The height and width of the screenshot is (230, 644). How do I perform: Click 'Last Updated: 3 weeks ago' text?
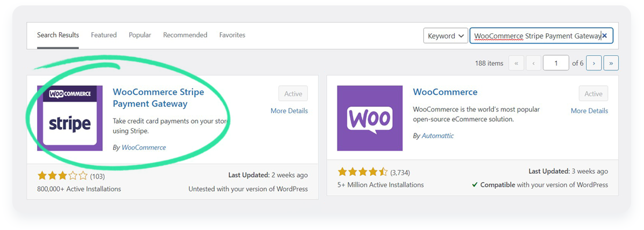coord(568,172)
